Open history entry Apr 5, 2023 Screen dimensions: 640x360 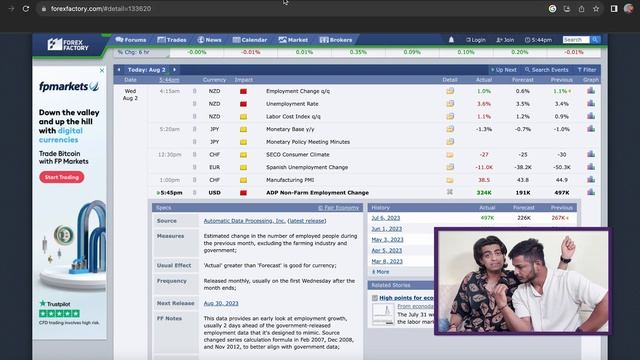(387, 251)
